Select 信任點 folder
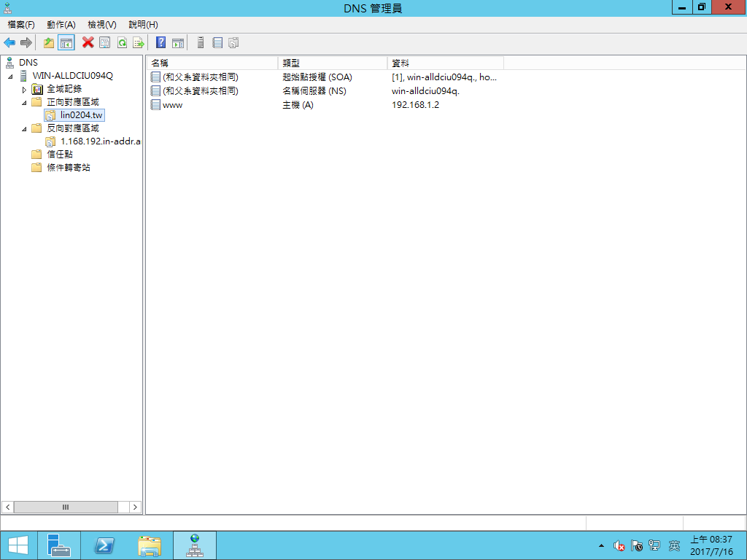 [60, 155]
